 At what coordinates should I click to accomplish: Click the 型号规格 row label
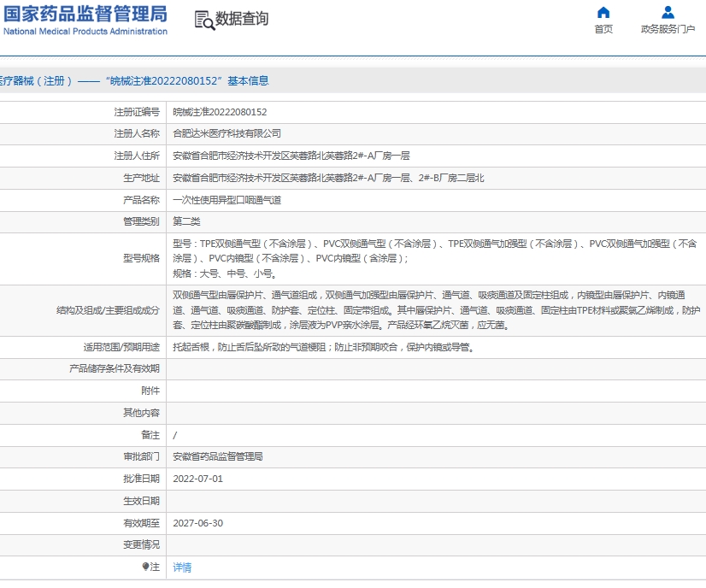[x=141, y=258]
